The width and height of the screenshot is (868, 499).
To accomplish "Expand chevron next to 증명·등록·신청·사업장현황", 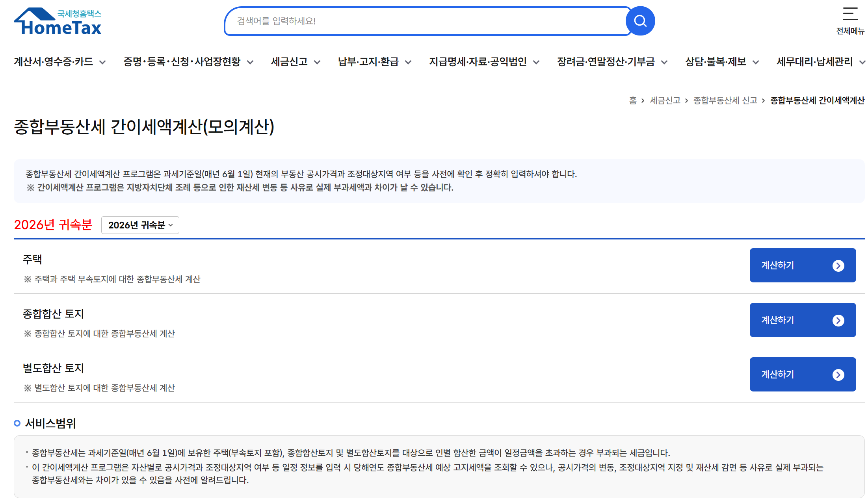I will click(x=250, y=62).
